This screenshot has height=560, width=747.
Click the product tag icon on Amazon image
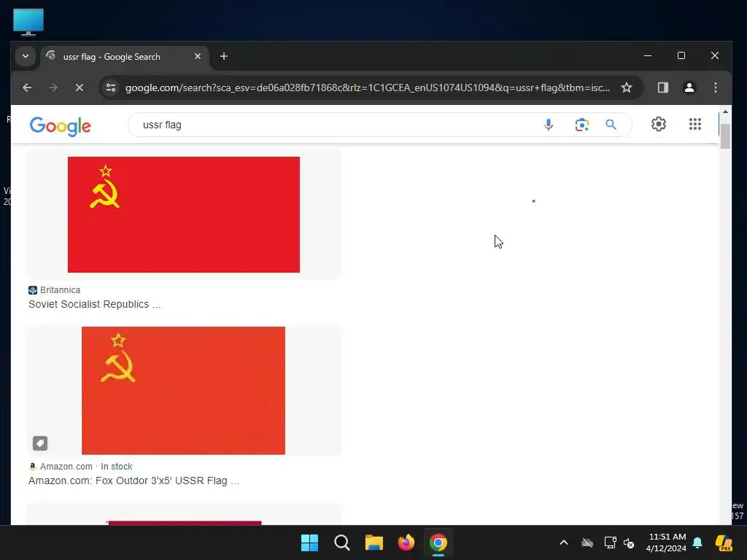(x=40, y=443)
